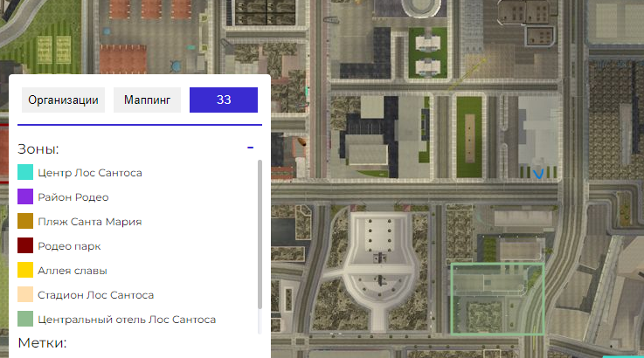Select the purple Район Родео swatch

coord(25,197)
